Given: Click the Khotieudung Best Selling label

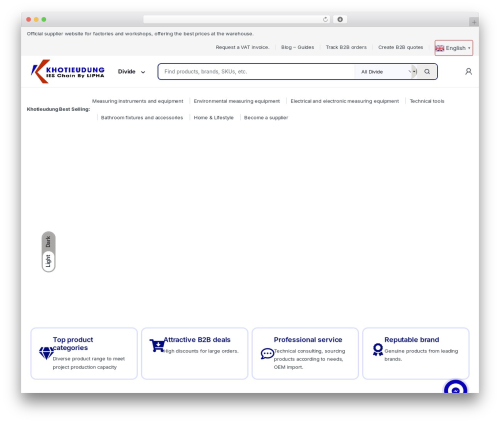Looking at the screenshot, I should point(58,109).
